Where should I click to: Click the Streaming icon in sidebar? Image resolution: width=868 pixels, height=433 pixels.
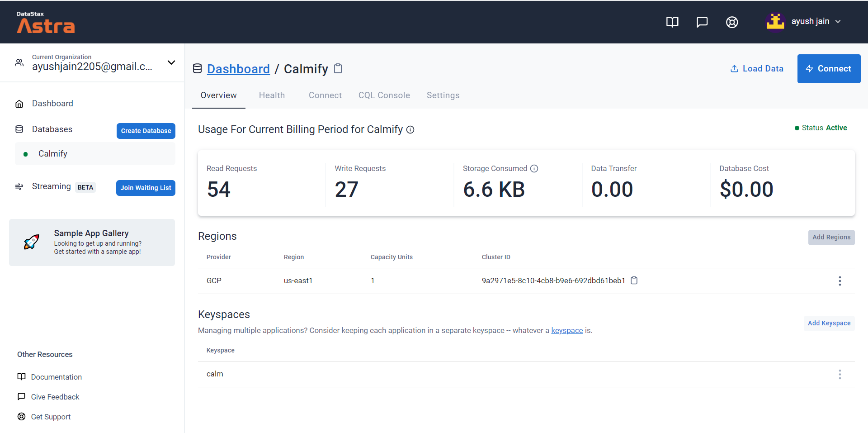[x=19, y=186]
